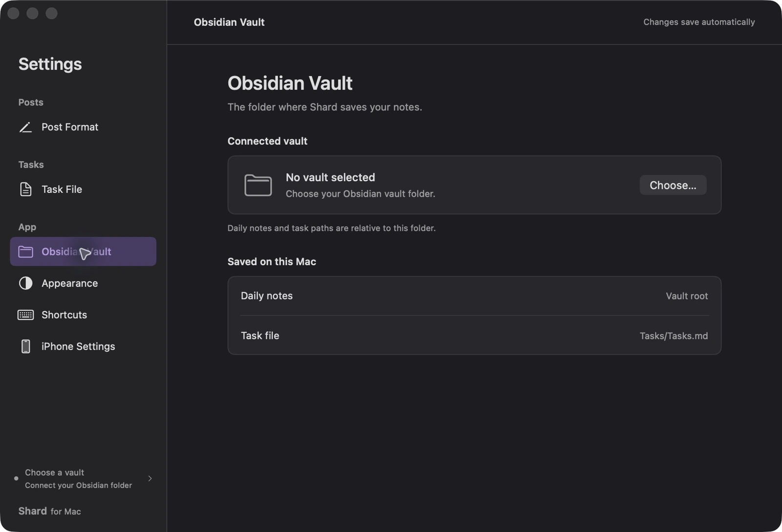Open the Post Format settings page
The image size is (782, 532).
(x=83, y=127)
